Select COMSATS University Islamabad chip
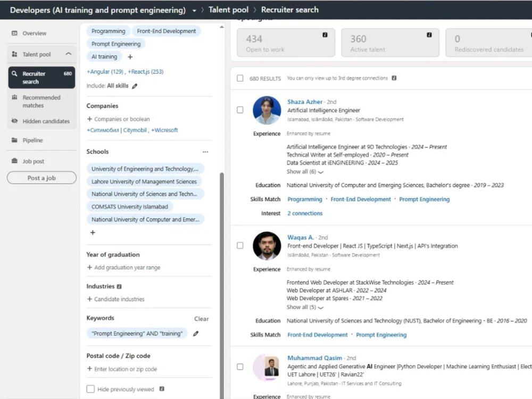532x399 pixels. click(130, 206)
